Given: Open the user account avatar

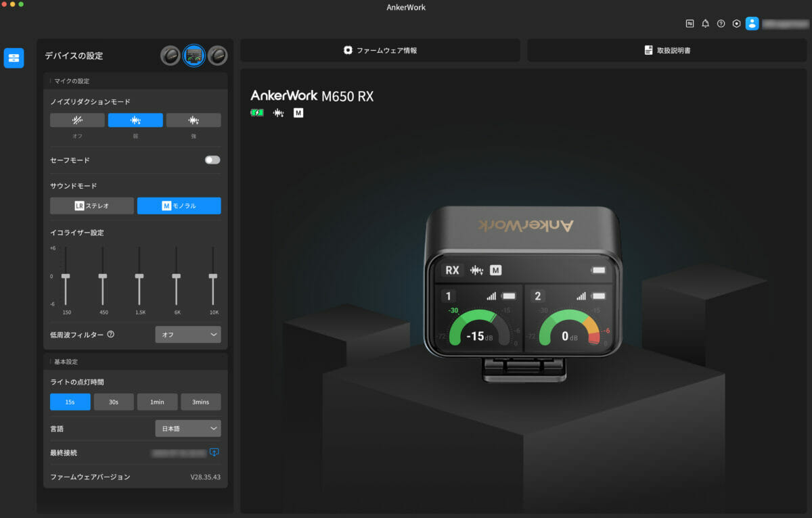Looking at the screenshot, I should click(x=752, y=24).
